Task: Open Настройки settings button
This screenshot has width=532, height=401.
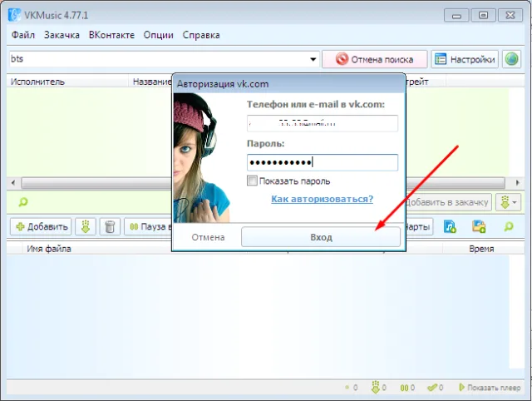Action: pos(465,59)
